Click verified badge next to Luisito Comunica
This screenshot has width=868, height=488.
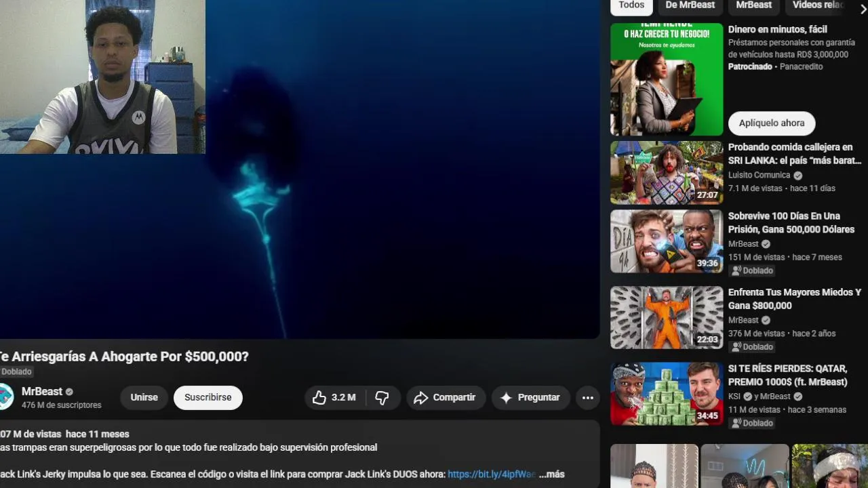click(797, 175)
